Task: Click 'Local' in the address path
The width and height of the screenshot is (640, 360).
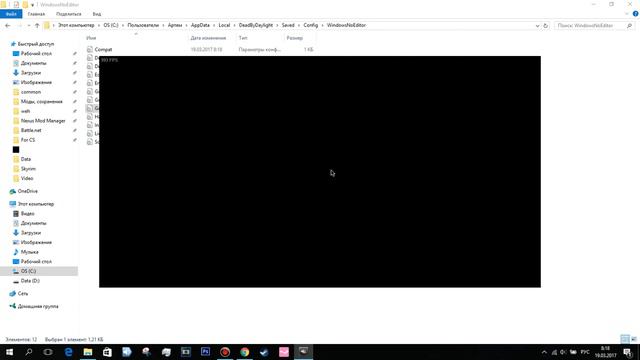Action: (224, 25)
